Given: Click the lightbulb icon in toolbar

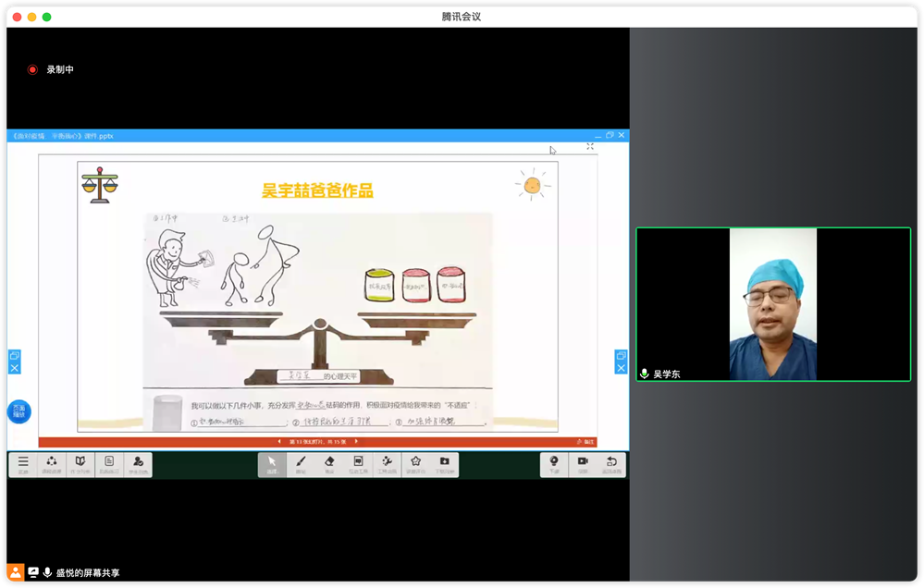Looking at the screenshot, I should [554, 464].
